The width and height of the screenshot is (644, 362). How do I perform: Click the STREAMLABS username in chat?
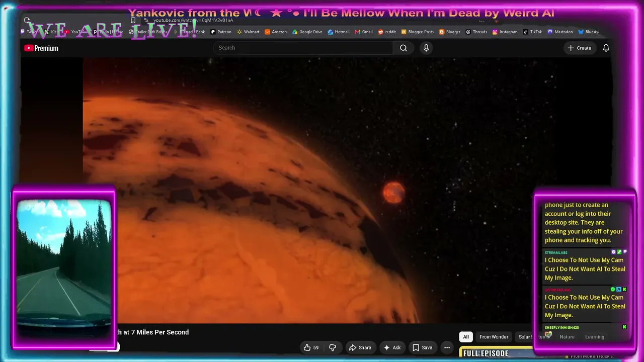click(x=556, y=252)
